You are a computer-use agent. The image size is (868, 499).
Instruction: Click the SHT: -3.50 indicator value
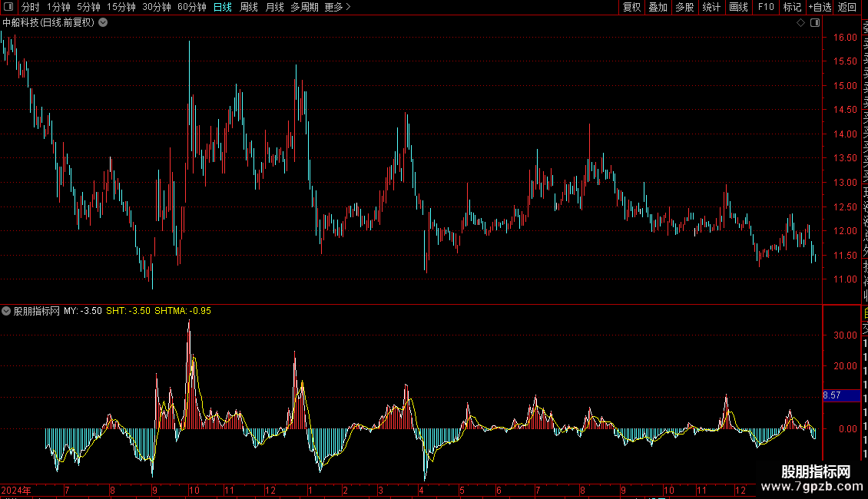click(x=128, y=311)
